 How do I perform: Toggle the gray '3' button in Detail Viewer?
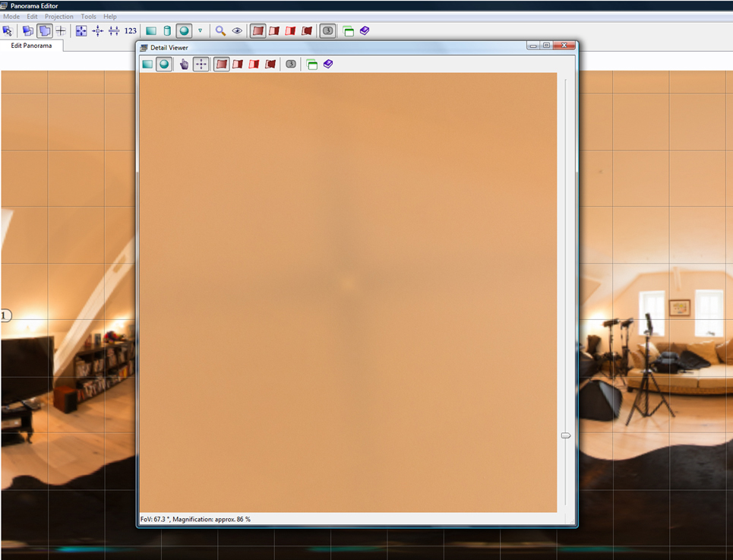[x=291, y=65]
